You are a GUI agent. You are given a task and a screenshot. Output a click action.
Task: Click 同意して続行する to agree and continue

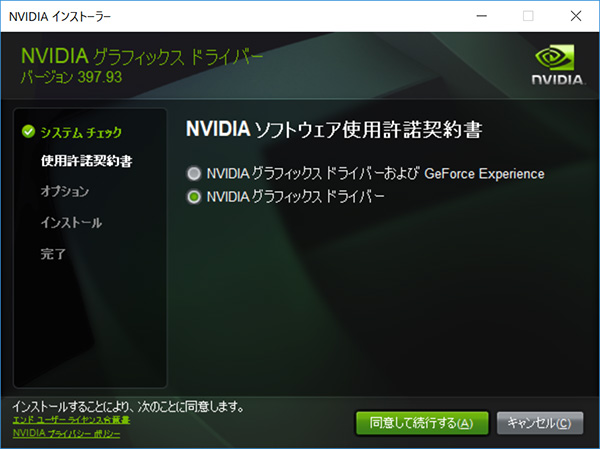[x=421, y=423]
